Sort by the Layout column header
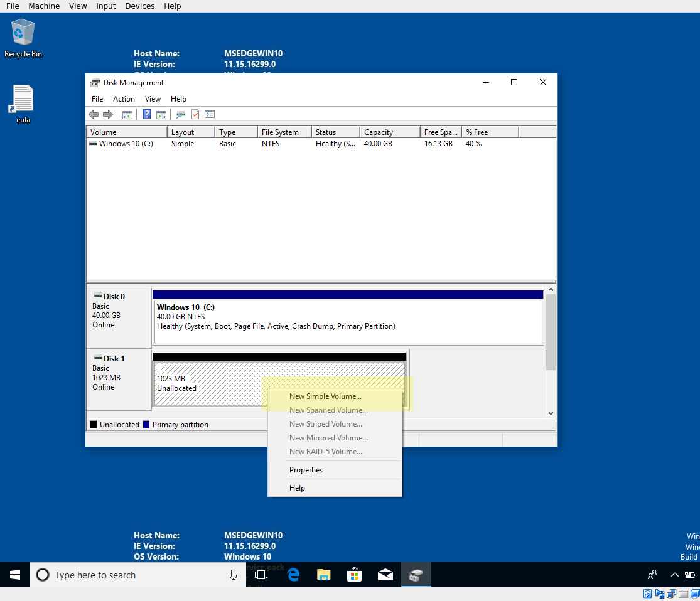 (191, 132)
